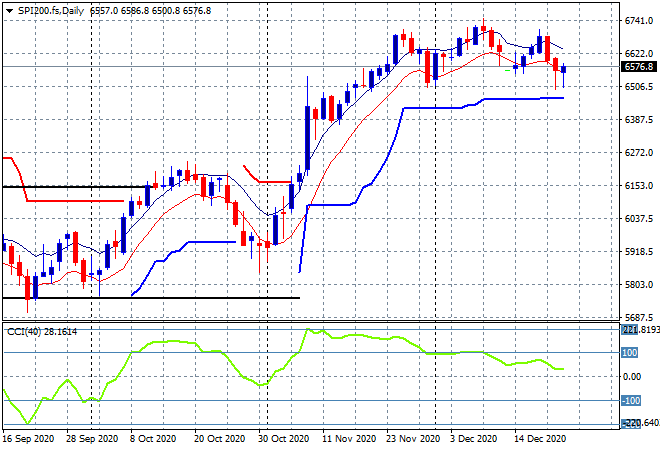The height and width of the screenshot is (450, 660).
Task: Click the 6506.5 price axis label
Action: pos(639,87)
